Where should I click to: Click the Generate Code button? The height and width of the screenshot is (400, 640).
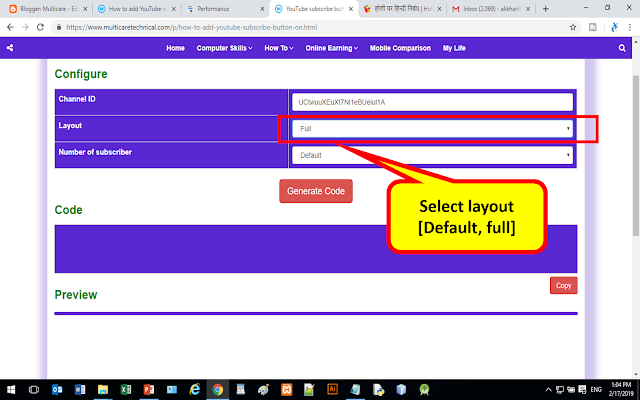coord(316,191)
